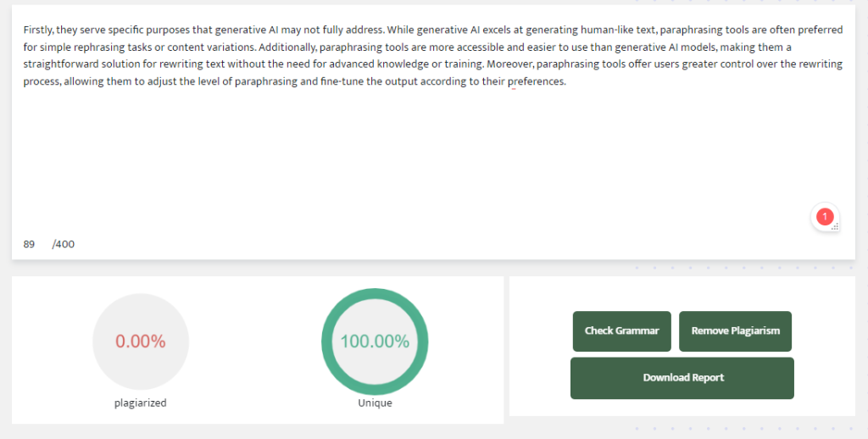This screenshot has height=439, width=868.
Task: Click the underlined word "preferences"
Action: tap(536, 82)
